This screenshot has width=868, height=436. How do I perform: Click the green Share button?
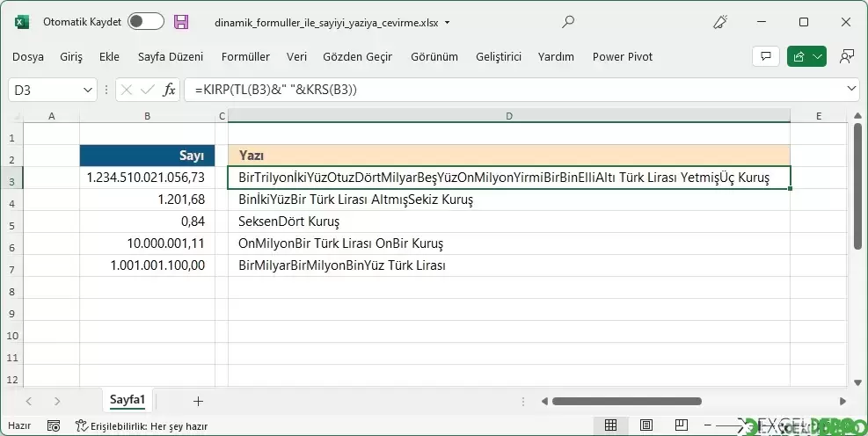pos(806,56)
